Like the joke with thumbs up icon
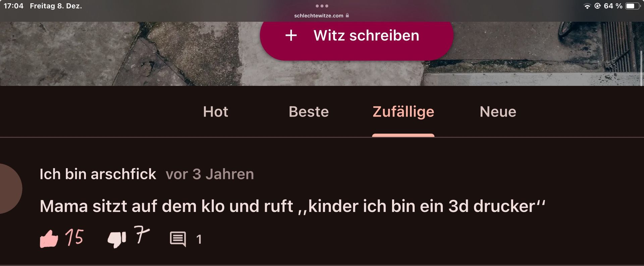 [49, 239]
